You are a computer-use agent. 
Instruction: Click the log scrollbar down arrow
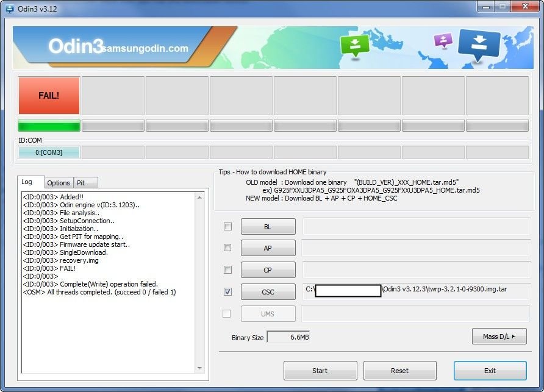click(199, 368)
